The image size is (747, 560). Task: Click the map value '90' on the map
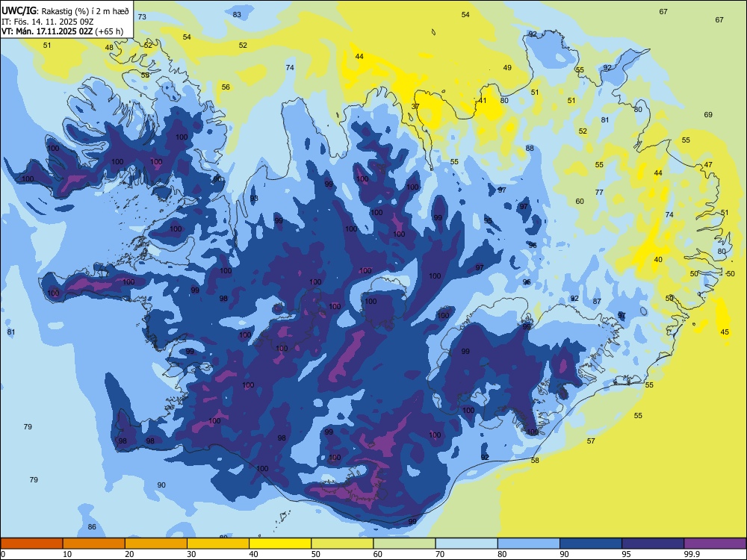(161, 485)
